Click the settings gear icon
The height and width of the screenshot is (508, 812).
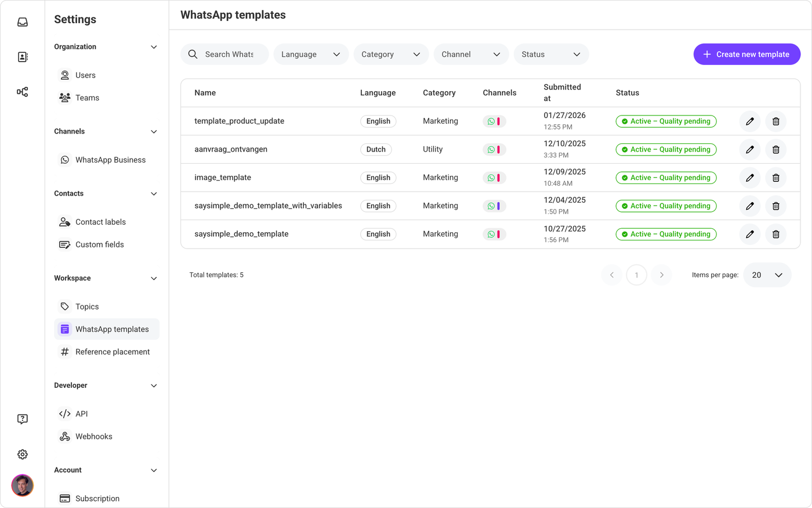(23, 455)
